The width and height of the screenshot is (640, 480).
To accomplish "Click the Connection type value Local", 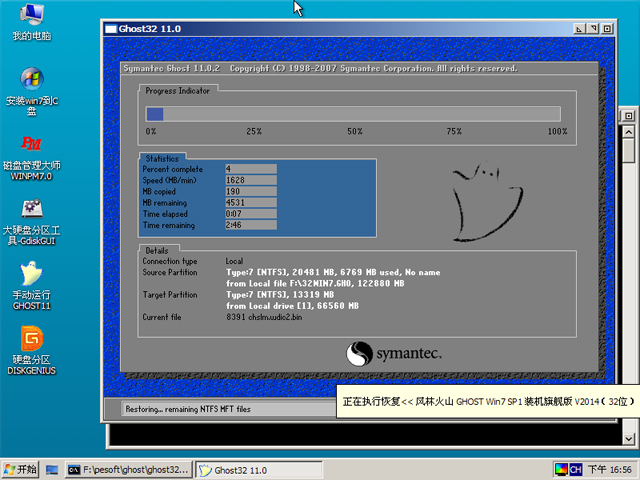I will click(234, 261).
